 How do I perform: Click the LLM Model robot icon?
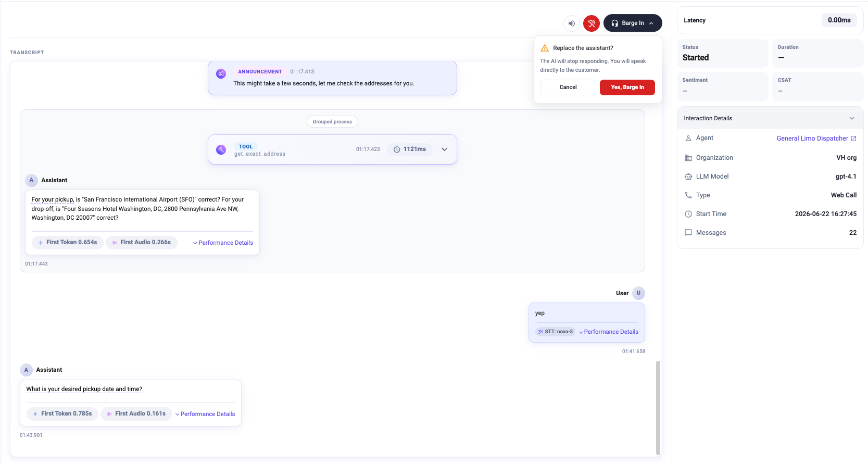688,177
